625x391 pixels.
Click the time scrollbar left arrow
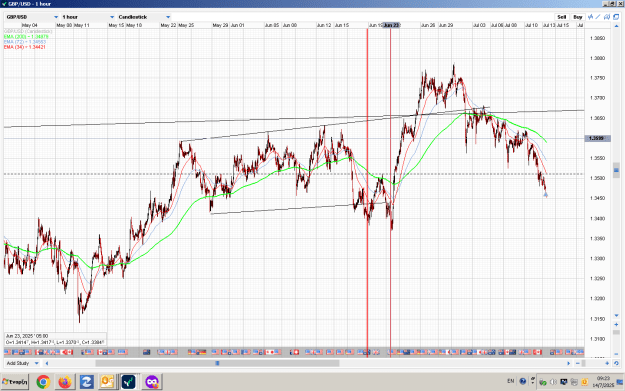(47, 363)
